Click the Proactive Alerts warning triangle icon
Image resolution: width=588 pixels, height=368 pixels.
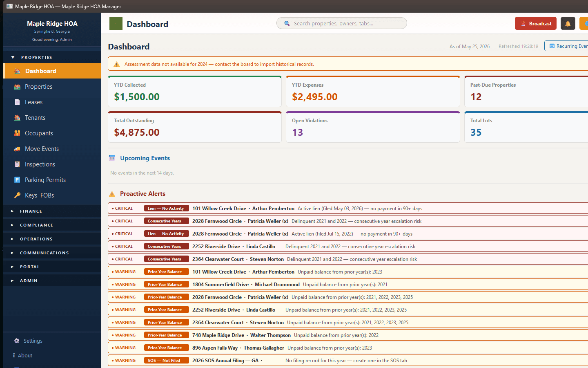click(112, 194)
